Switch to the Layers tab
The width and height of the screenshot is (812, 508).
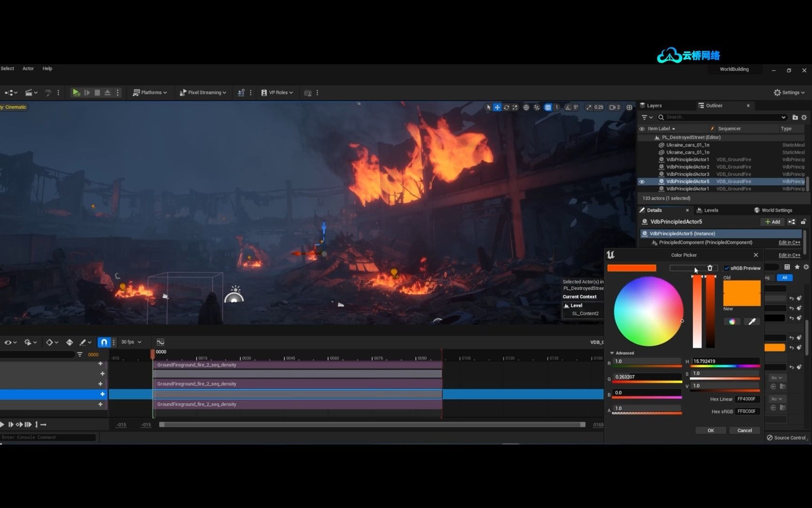tap(653, 105)
